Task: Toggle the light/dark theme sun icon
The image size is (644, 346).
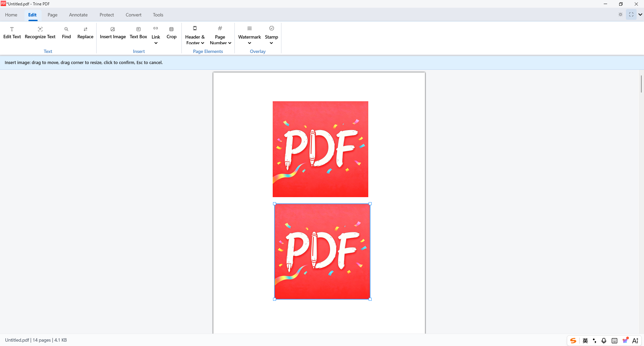Action: tap(621, 14)
